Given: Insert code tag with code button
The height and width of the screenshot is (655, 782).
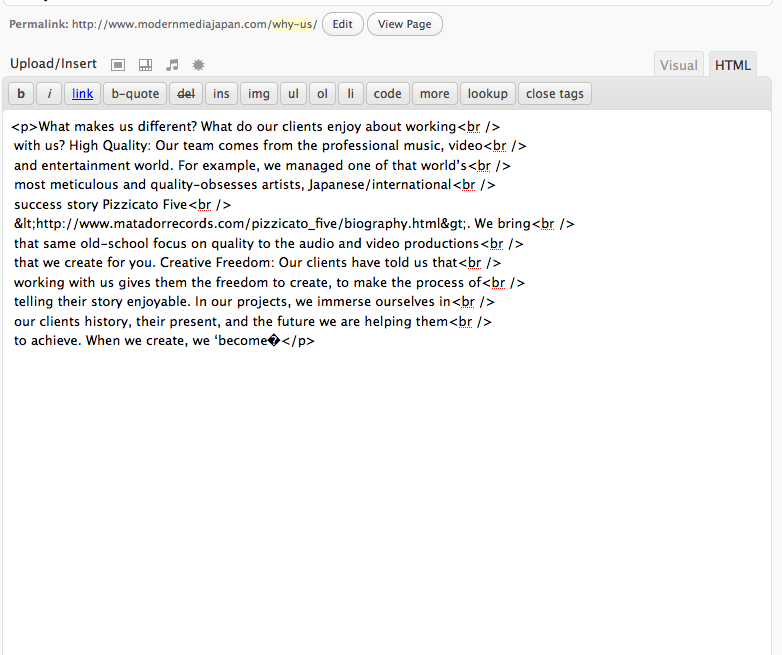Looking at the screenshot, I should pyautogui.click(x=388, y=94).
